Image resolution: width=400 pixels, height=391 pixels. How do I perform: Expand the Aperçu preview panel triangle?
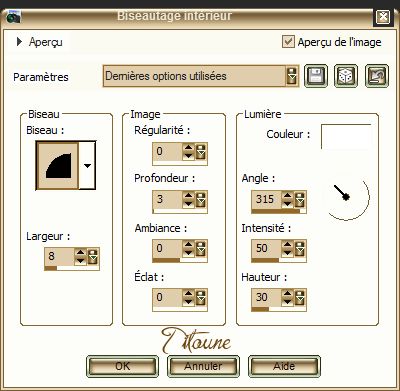20,42
